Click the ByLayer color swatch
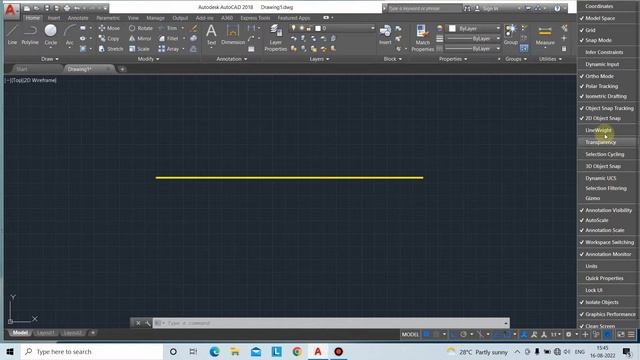 [x=452, y=29]
